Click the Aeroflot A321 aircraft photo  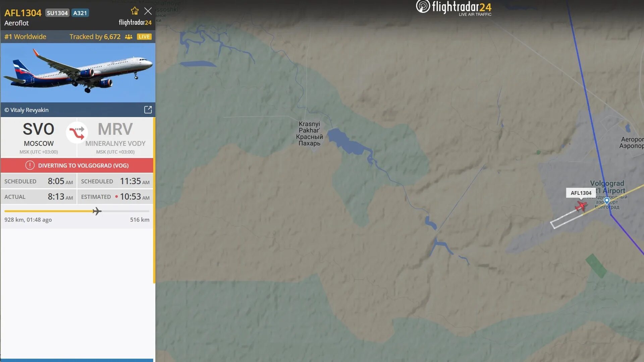point(78,72)
